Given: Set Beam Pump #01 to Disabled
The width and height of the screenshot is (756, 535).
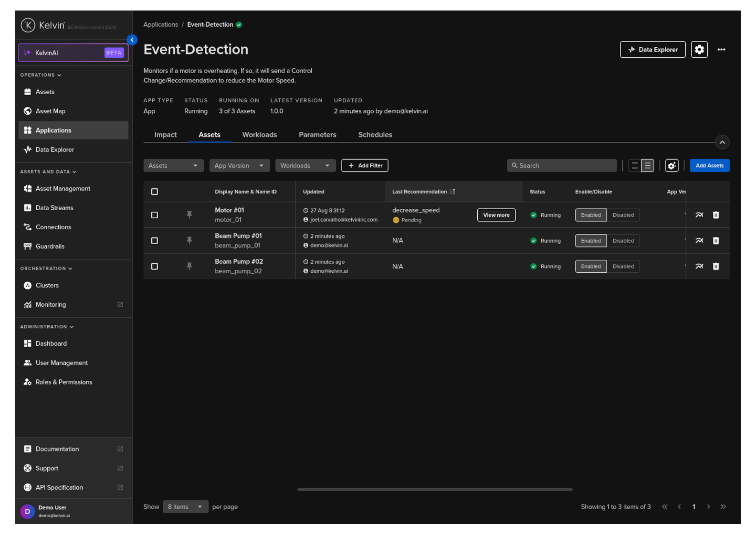Looking at the screenshot, I should [623, 241].
